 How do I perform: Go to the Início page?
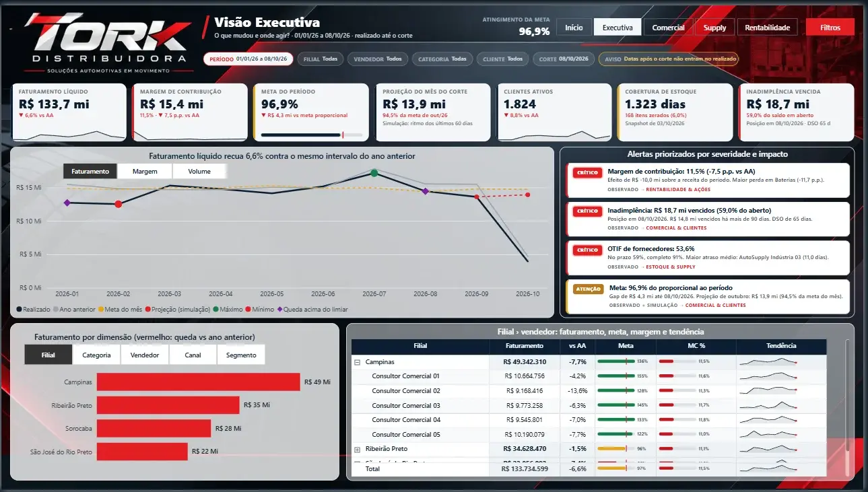574,28
